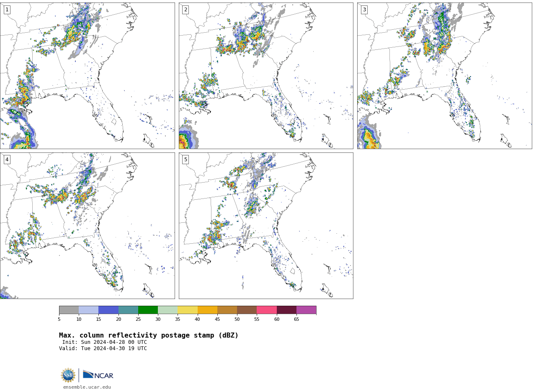Click the teal 20-25 dBZ swatch
Screen dimensions: 536x392
[x=128, y=310]
